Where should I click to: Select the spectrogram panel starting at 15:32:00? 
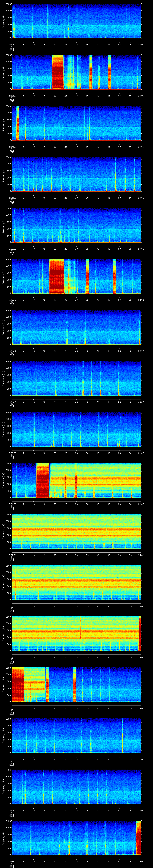(x=77, y=531)
